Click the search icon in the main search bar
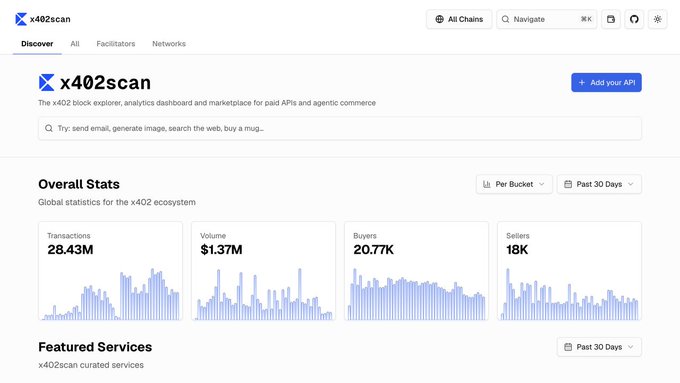Screen dimensions: 680x383 point(49,128)
